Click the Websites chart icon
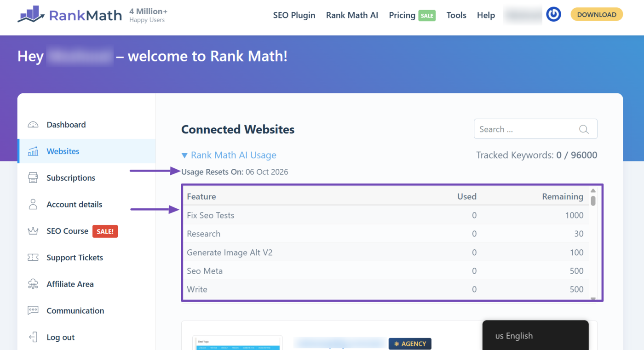The height and width of the screenshot is (350, 644). 33,151
